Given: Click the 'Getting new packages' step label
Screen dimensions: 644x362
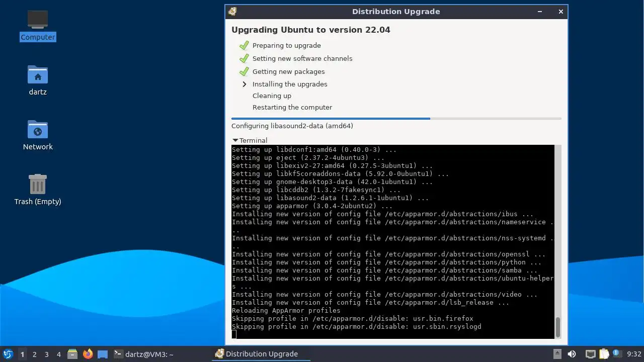Looking at the screenshot, I should coord(289,71).
